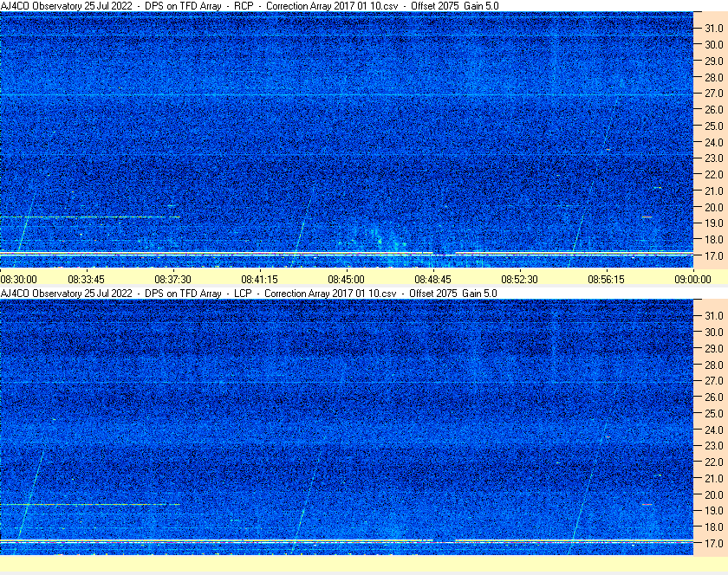Select the 08:52:30 time axis label

coord(519,280)
